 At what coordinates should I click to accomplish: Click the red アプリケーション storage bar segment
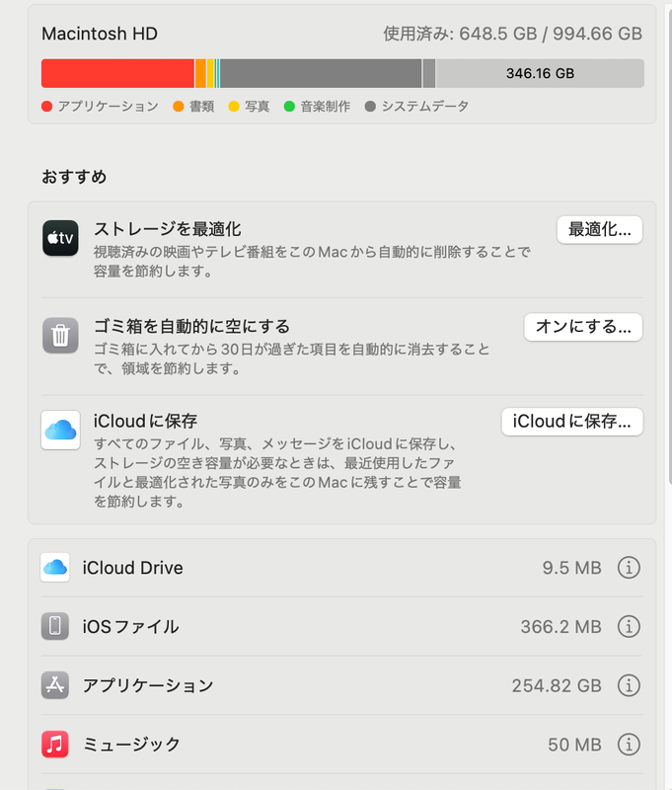coord(117,73)
